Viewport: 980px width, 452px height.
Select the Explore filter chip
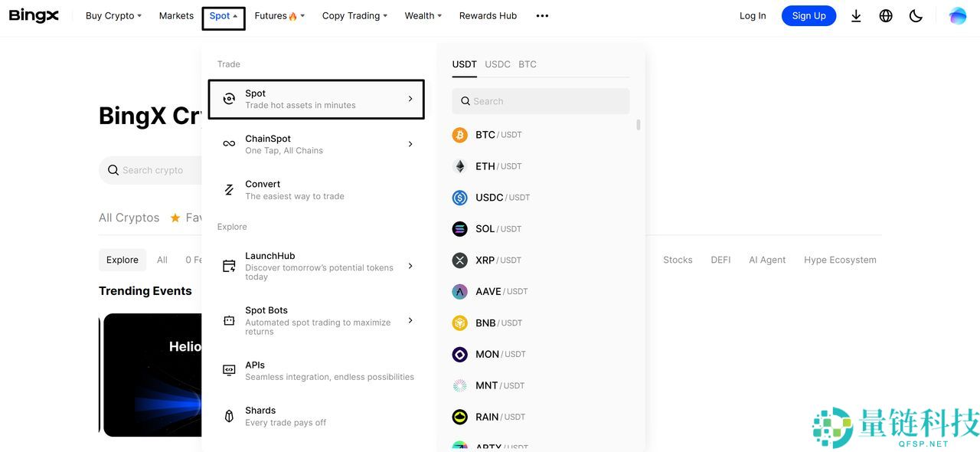coord(122,260)
